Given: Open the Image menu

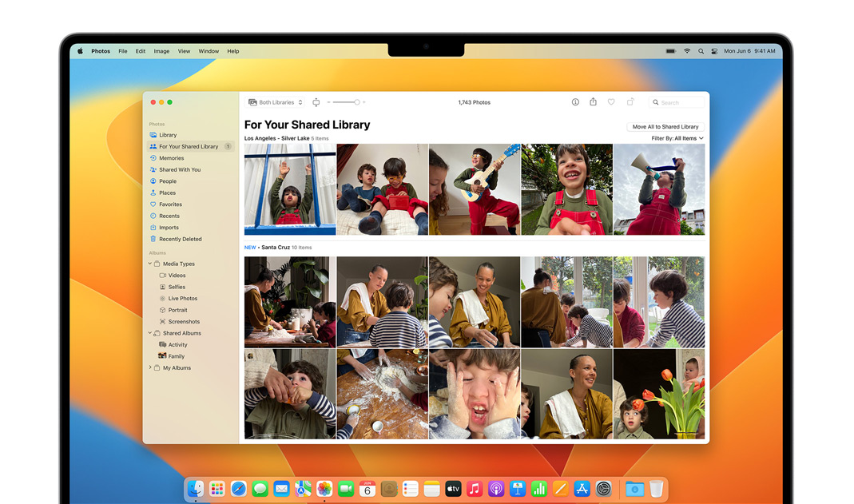Looking at the screenshot, I should pos(161,51).
